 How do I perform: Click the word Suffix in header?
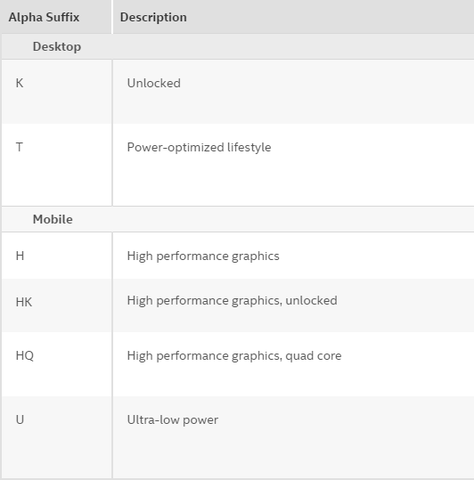tap(63, 17)
